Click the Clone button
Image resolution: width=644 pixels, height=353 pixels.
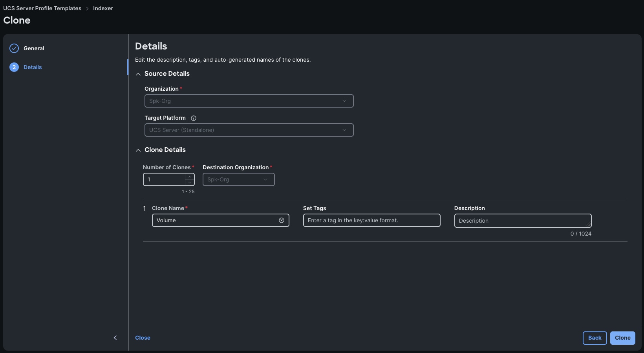click(622, 338)
